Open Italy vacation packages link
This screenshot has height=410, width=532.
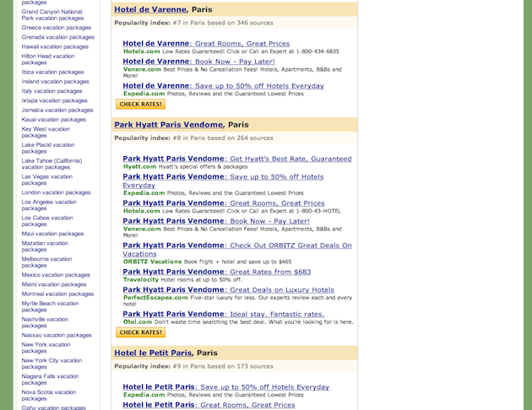[52, 91]
